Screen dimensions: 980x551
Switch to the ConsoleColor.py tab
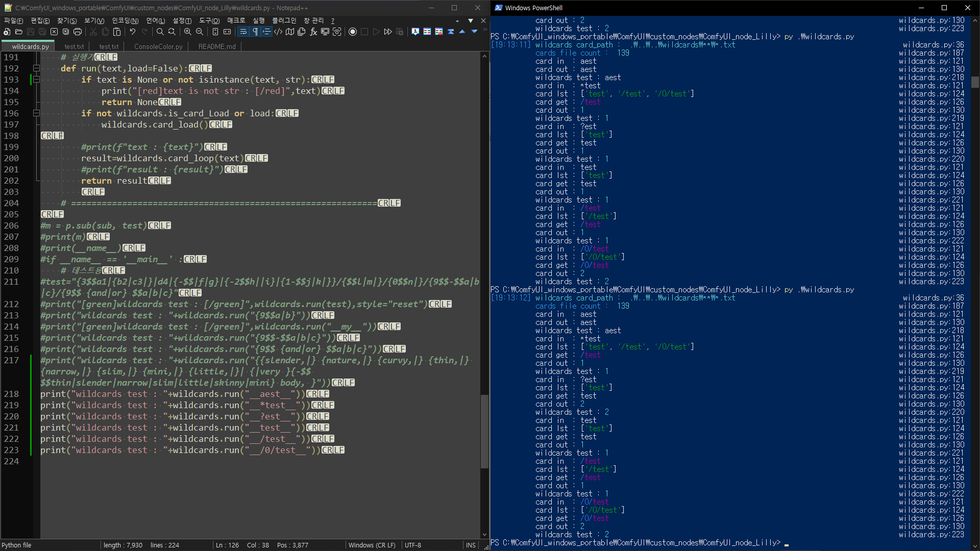[158, 46]
